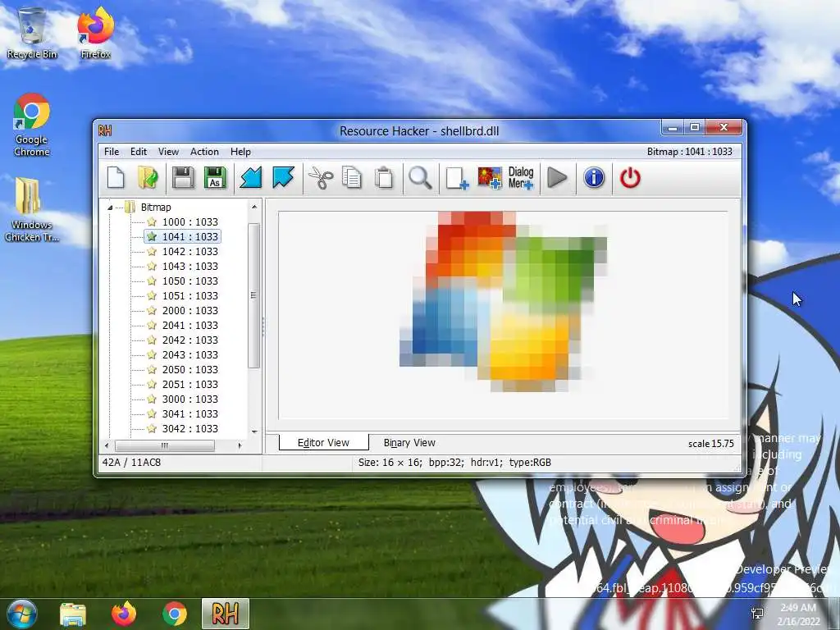
Task: Select bitmap resource 3041 : 1033
Action: 189,414
